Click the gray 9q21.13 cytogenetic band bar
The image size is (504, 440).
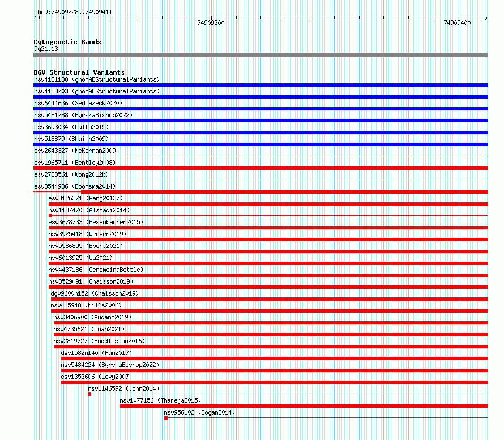point(260,55)
